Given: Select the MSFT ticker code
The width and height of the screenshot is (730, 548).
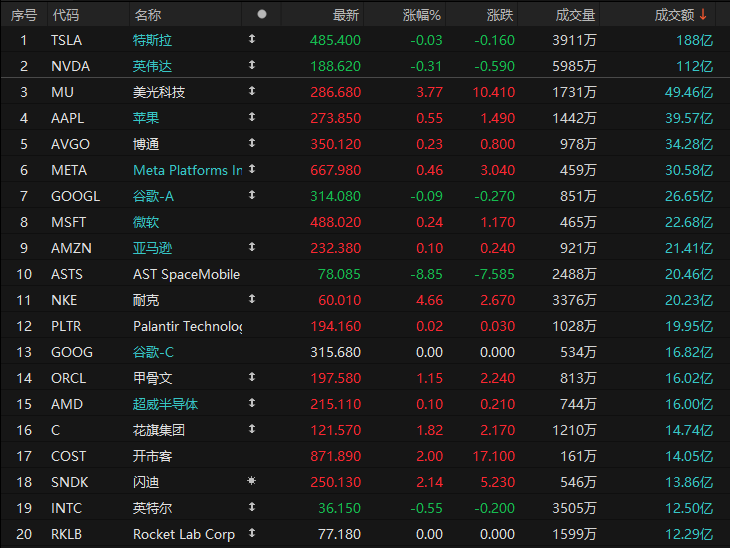Looking at the screenshot, I should coord(68,222).
